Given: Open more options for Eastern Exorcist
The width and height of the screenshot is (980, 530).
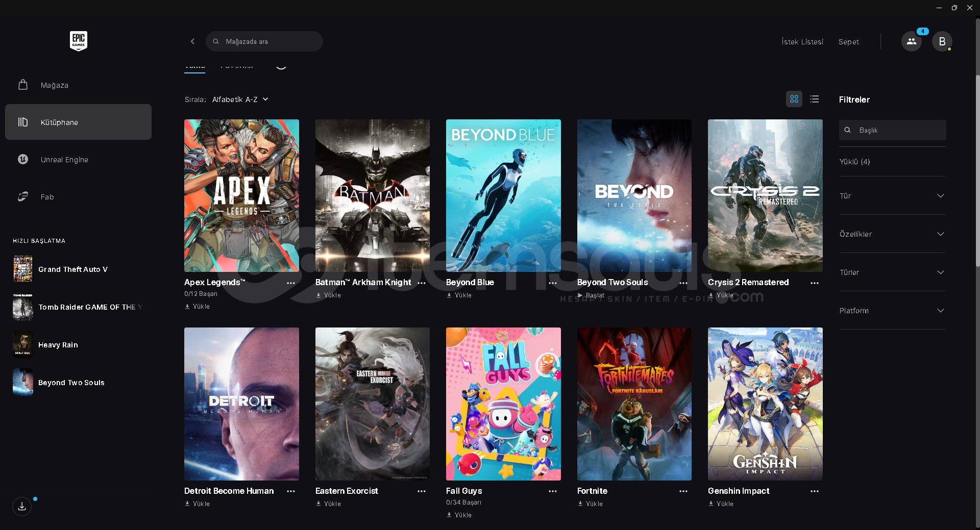Looking at the screenshot, I should click(x=422, y=491).
